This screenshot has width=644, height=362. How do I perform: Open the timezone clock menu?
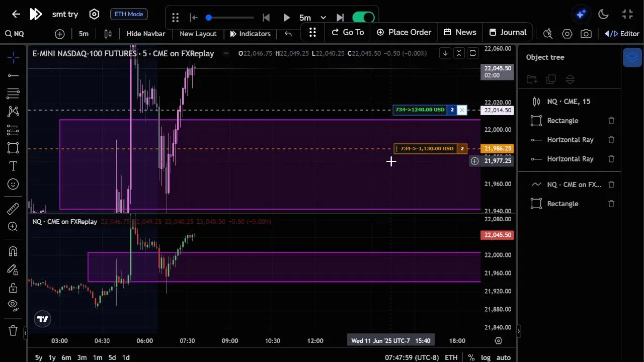[412, 357]
